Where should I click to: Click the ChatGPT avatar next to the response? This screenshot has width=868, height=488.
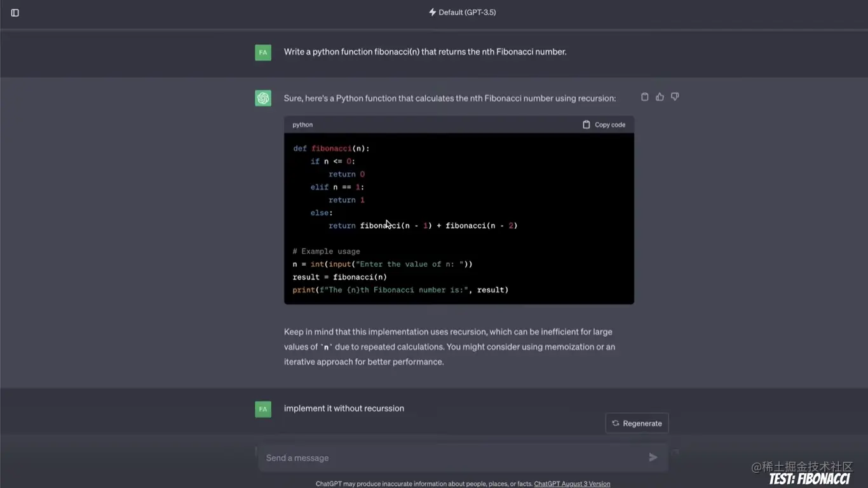pyautogui.click(x=263, y=98)
